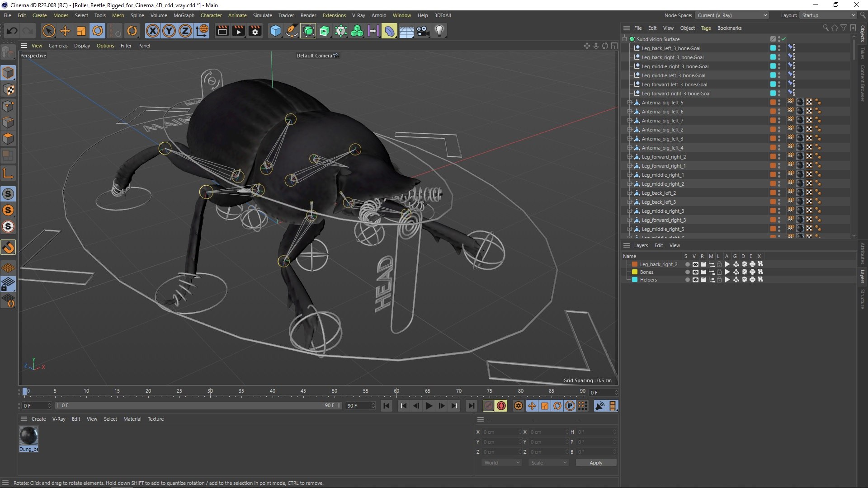Play the animation forward
The image size is (868, 488).
pyautogui.click(x=429, y=406)
